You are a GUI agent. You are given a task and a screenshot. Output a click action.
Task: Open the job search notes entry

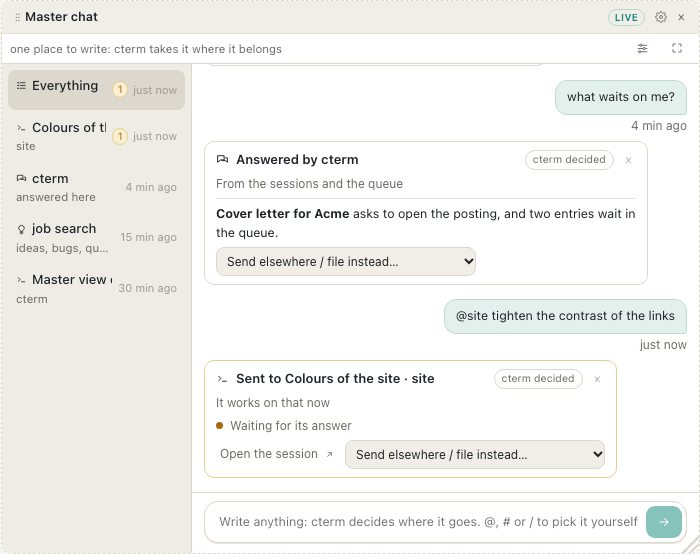pyautogui.click(x=96, y=237)
